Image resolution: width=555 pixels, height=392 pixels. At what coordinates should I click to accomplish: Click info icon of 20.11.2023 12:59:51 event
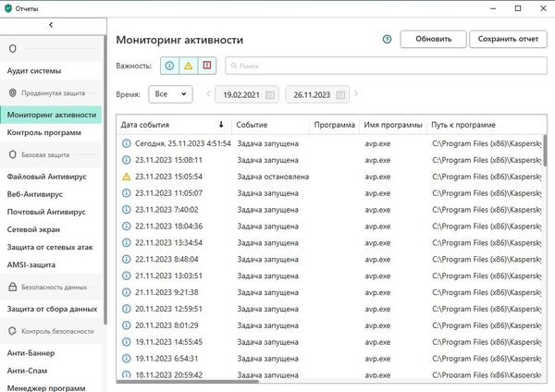coord(127,309)
